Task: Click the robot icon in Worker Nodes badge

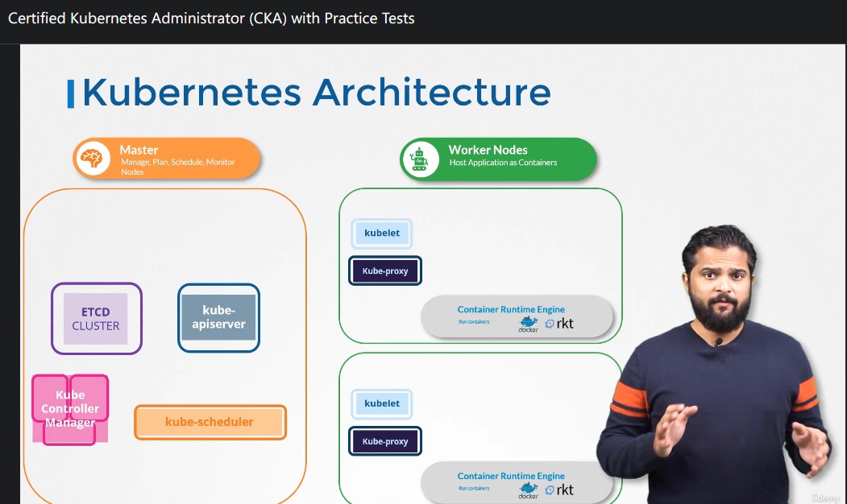Action: (420, 159)
